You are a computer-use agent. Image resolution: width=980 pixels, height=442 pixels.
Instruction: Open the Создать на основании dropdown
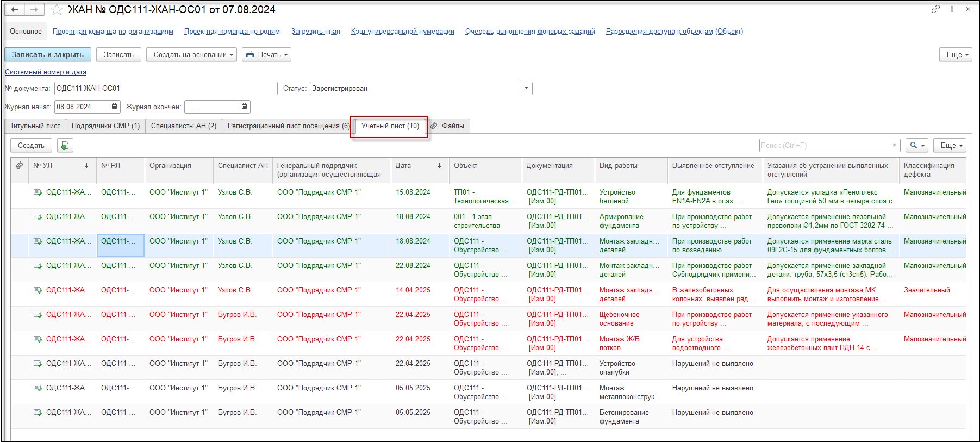191,55
